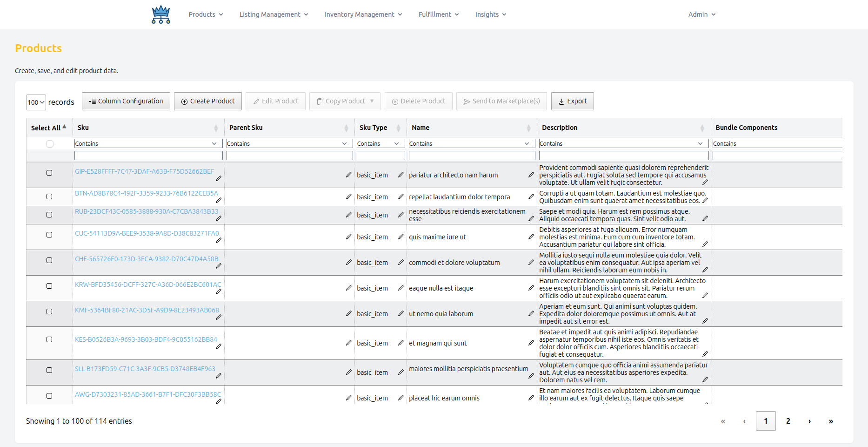Edit Sku Type pencil in BTN-AD8B78C4 row
Image resolution: width=868 pixels, height=447 pixels.
coord(401,196)
